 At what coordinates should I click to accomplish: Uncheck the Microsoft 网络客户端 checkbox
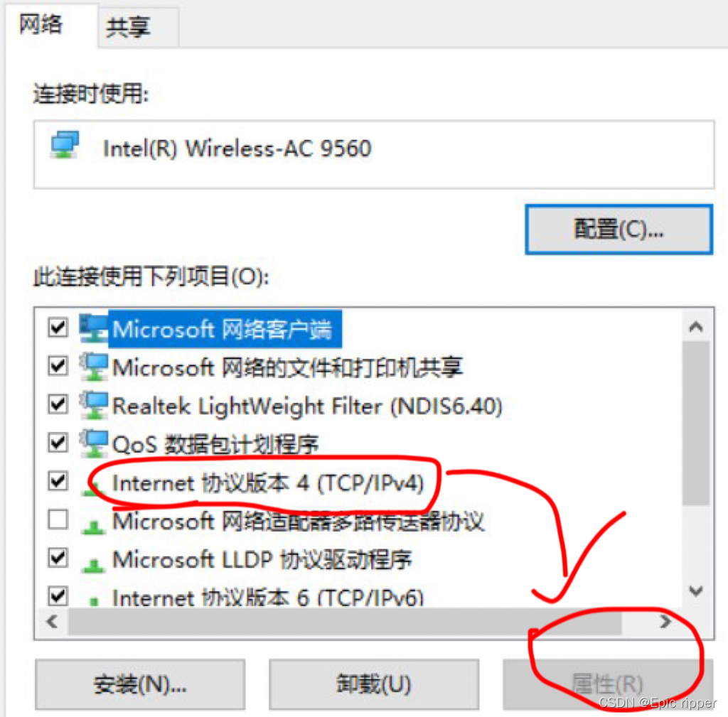(x=58, y=327)
